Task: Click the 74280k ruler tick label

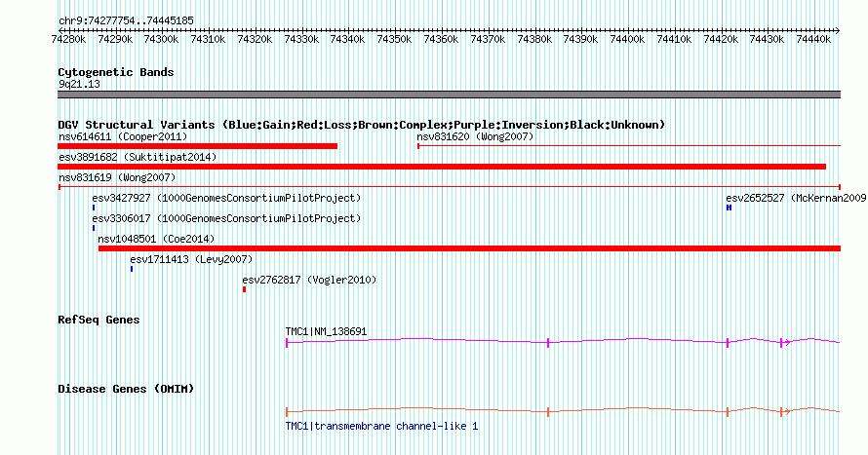Action: 68,39
